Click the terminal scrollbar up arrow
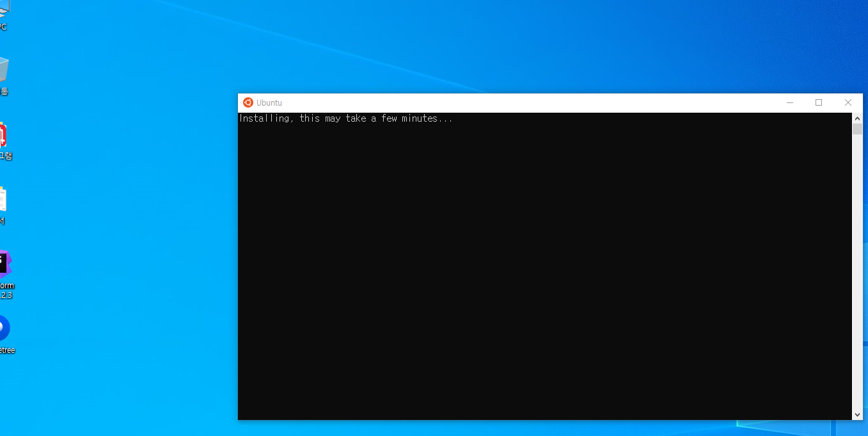 tap(858, 118)
